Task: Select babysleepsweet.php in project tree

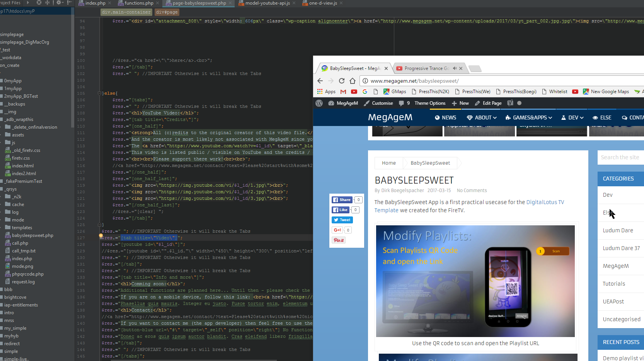Action: [32, 235]
